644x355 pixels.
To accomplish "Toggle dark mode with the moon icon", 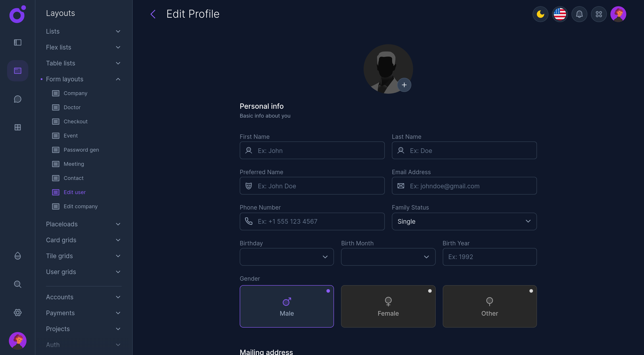I will (540, 14).
